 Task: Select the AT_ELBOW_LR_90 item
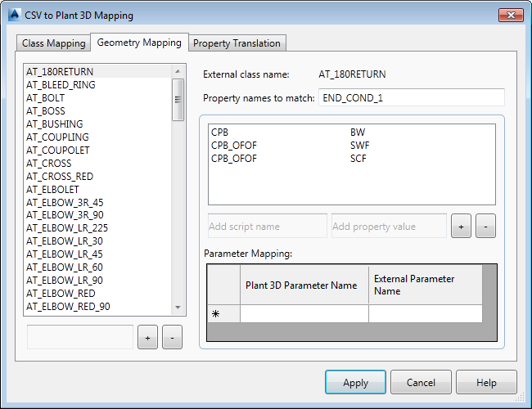tap(98, 280)
